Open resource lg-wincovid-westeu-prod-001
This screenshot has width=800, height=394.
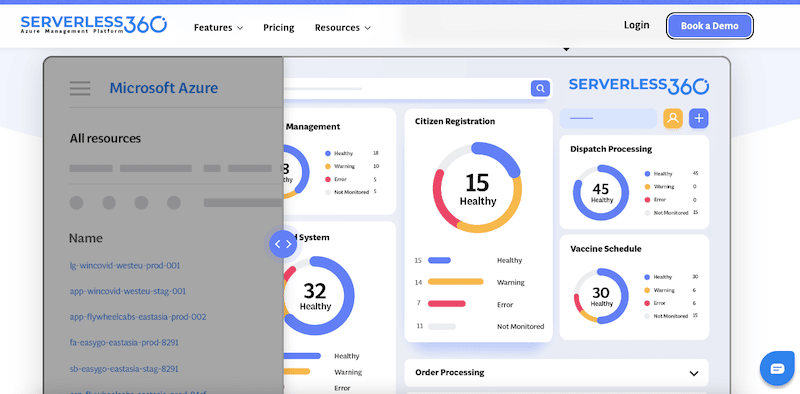[x=124, y=265]
